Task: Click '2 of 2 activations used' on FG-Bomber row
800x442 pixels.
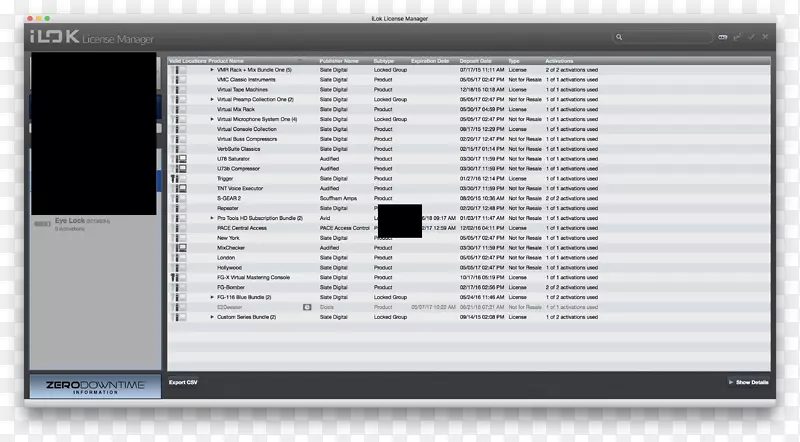Action: click(x=571, y=287)
